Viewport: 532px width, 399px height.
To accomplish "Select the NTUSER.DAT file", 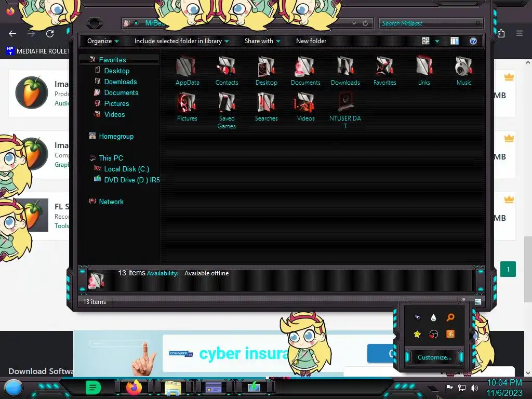I will [345, 111].
